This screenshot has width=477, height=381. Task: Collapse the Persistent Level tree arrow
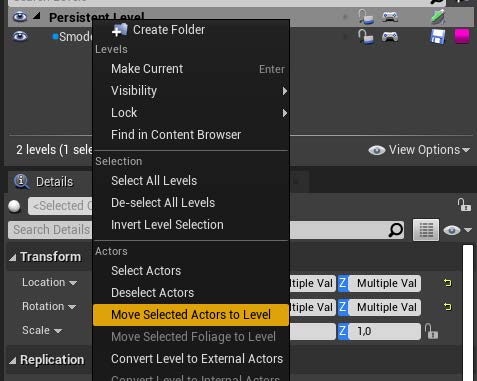tap(36, 16)
